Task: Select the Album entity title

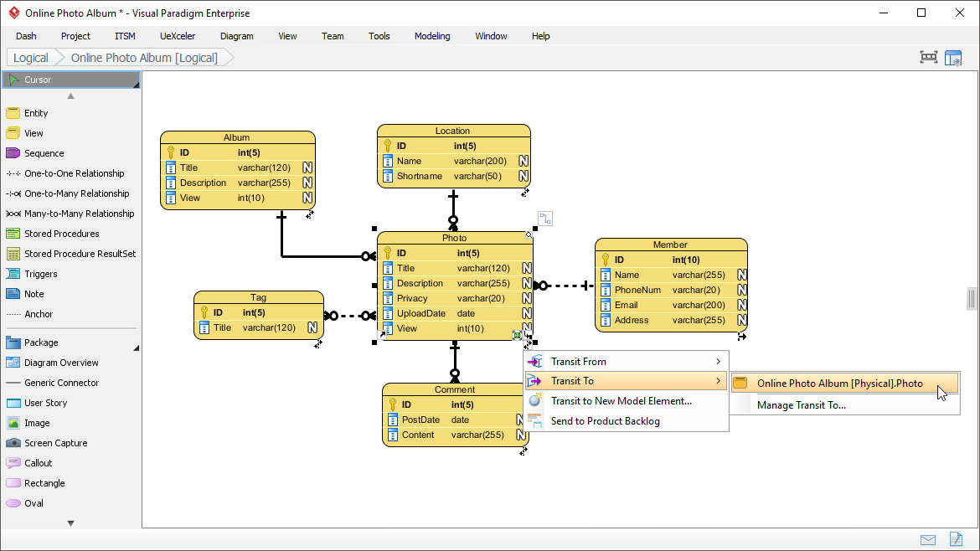Action: click(237, 137)
